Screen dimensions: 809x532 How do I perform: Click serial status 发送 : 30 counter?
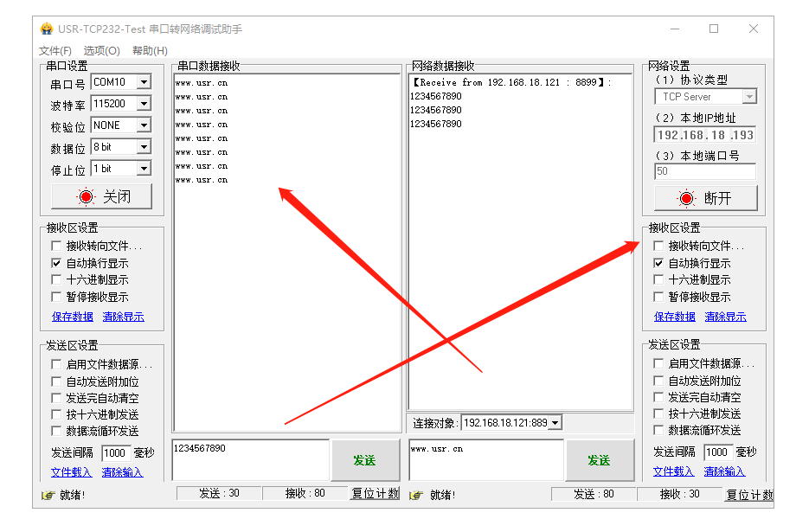[x=219, y=493]
